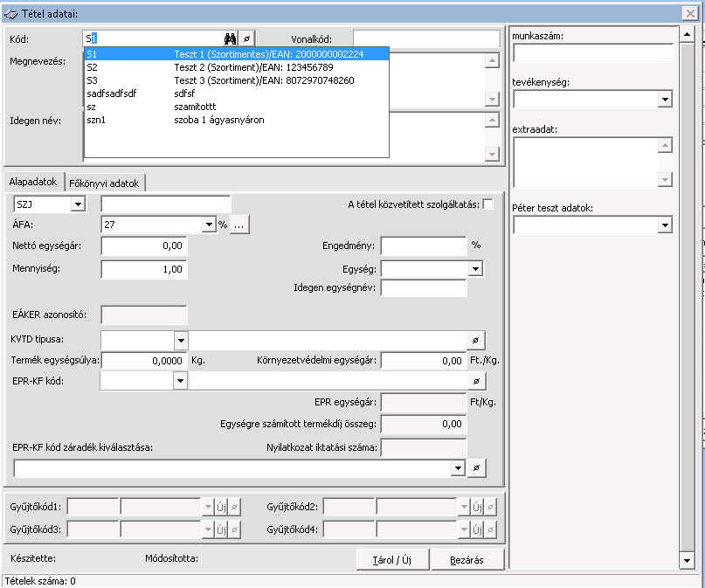Click Idegen név scrollbar up arrow
This screenshot has height=588, width=705.
[x=492, y=120]
